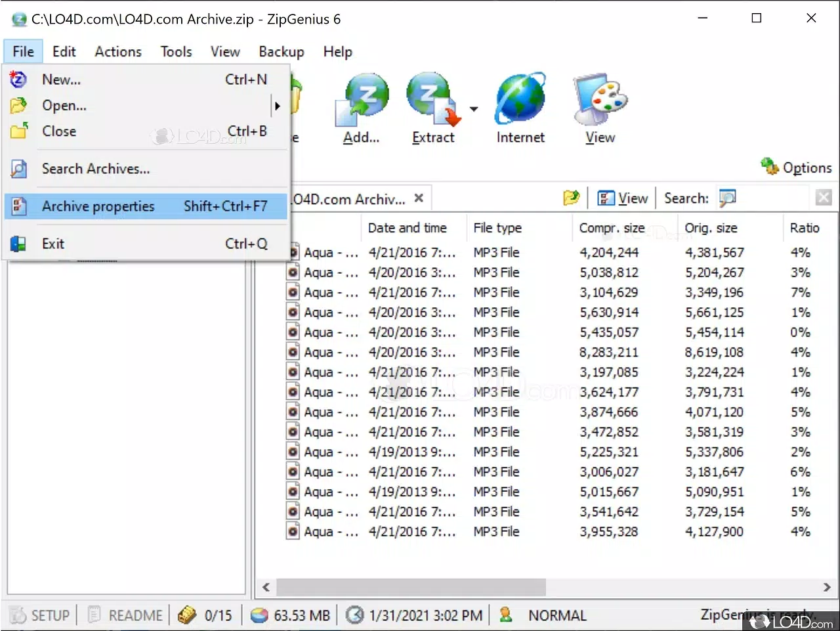This screenshot has width=840, height=631.
Task: Open the Tools menu
Action: click(x=177, y=51)
